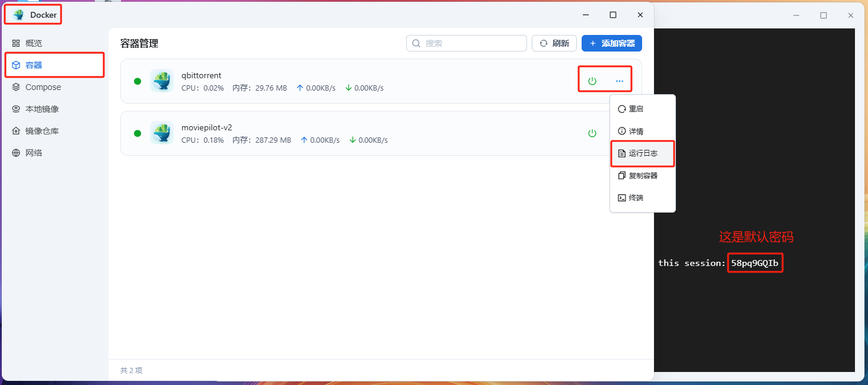This screenshot has width=868, height=385.
Task: Click the qbittorrent container thumbnail icon
Action: (x=162, y=81)
